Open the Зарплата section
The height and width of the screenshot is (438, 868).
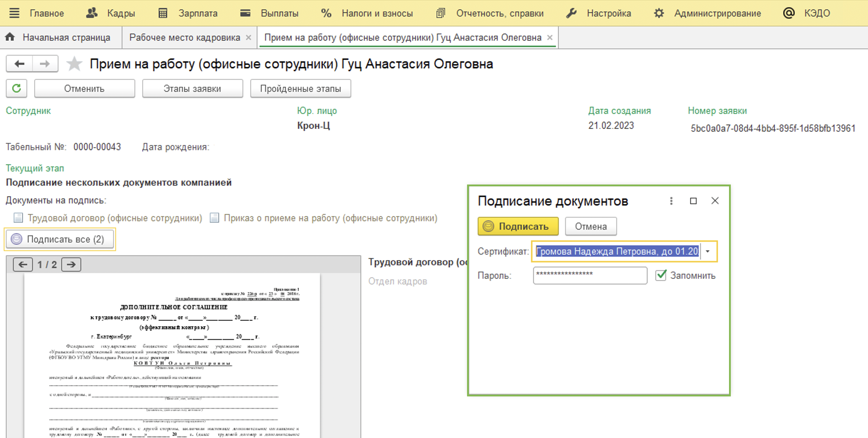(198, 13)
